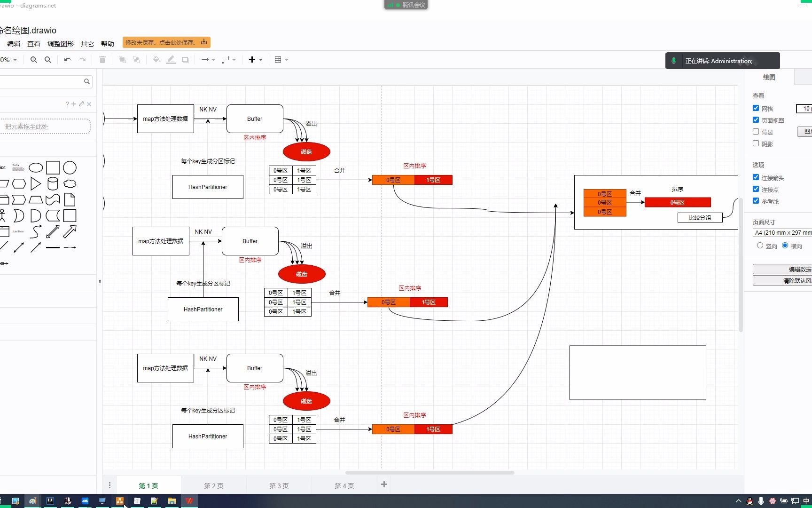Add a new page with plus button
The width and height of the screenshot is (812, 508).
pyautogui.click(x=384, y=484)
